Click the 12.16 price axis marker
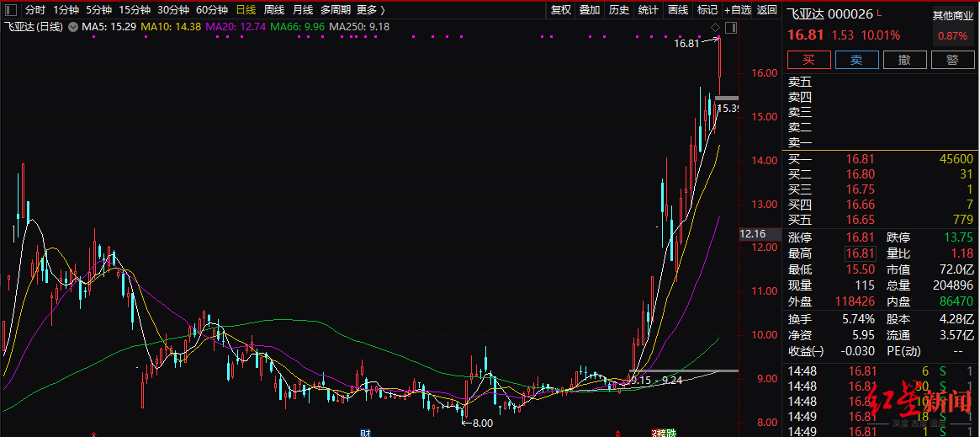Image resolution: width=980 pixels, height=437 pixels. [x=751, y=233]
